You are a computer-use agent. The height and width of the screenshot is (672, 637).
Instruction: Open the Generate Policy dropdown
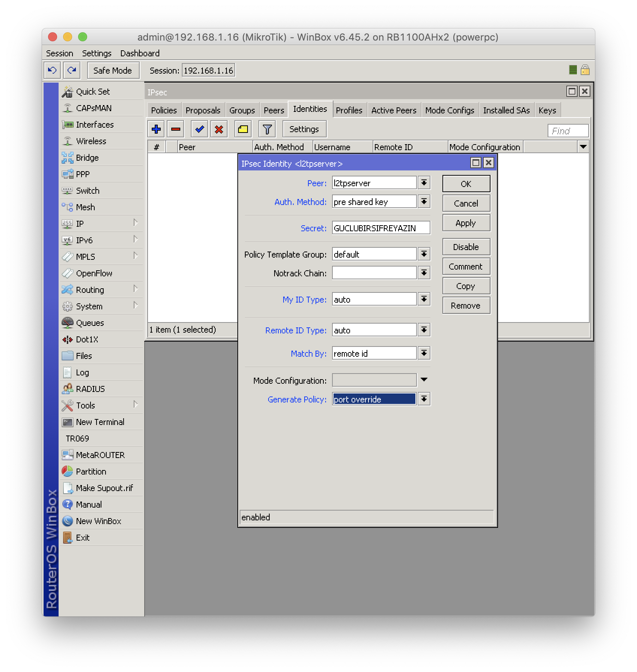424,399
